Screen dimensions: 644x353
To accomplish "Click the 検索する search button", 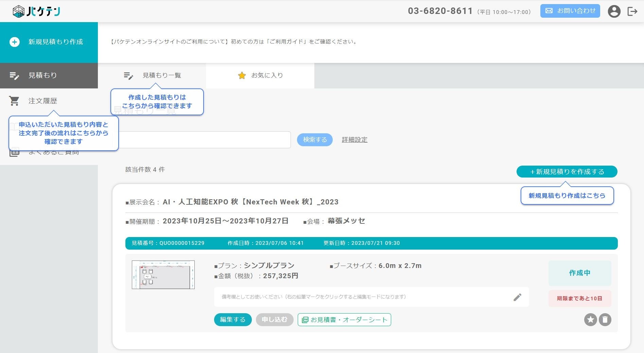I will [315, 140].
